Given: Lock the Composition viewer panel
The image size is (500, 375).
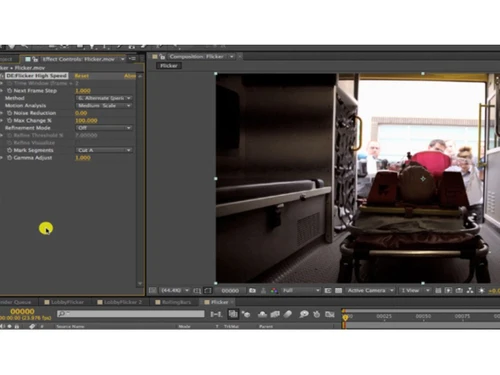Looking at the screenshot, I should point(162,57).
